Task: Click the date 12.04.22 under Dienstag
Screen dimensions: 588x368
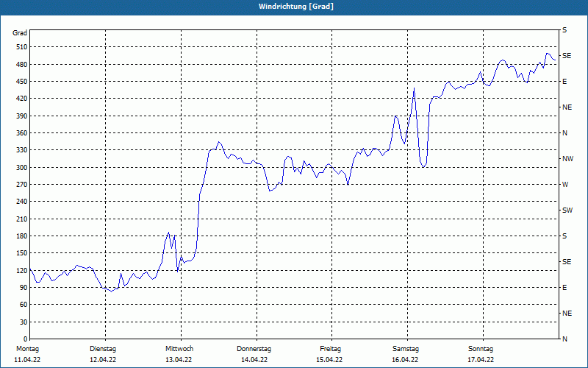Action: (x=103, y=360)
